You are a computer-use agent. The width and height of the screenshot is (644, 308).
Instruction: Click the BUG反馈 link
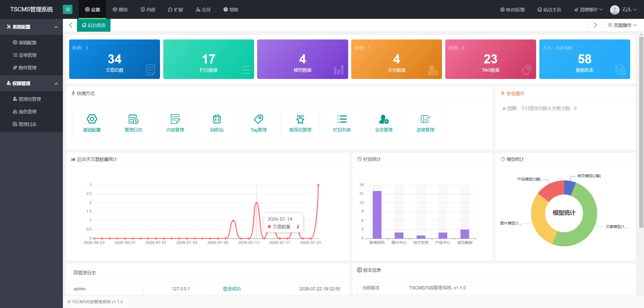point(512,10)
